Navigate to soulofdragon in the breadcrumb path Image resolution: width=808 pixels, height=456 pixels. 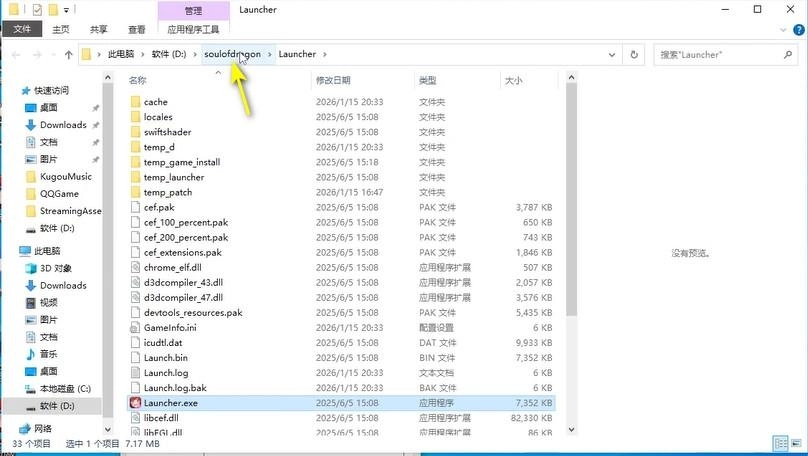pyautogui.click(x=232, y=54)
